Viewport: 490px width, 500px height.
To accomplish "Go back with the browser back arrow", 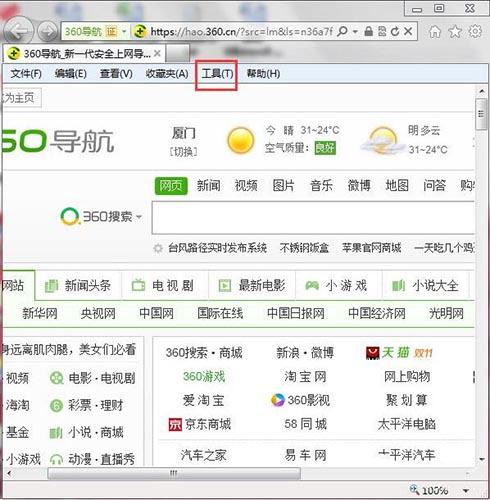I will pyautogui.click(x=19, y=31).
